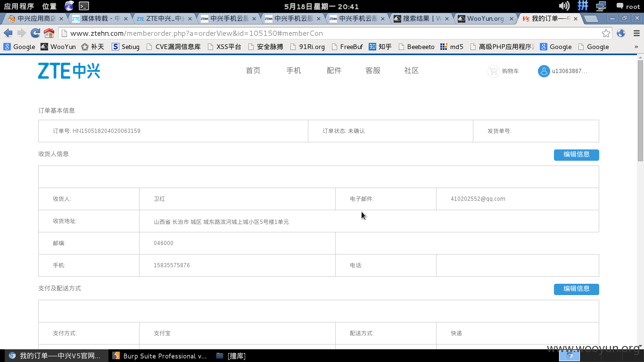This screenshot has width=644, height=362.
Task: Select order number HN150518204020063159
Action: tap(107, 131)
